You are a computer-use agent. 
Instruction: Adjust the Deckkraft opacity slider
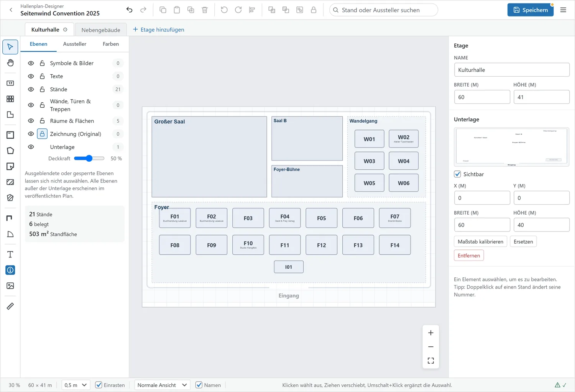89,158
